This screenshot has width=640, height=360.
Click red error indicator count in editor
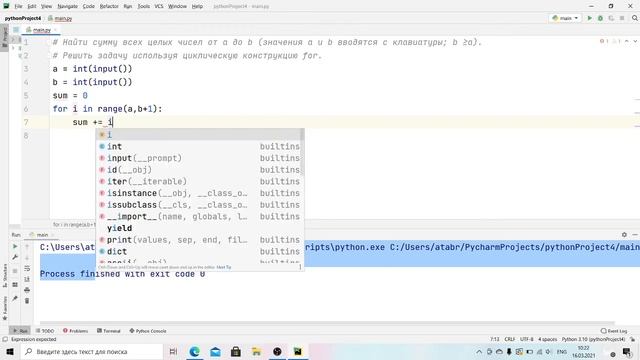click(x=604, y=42)
